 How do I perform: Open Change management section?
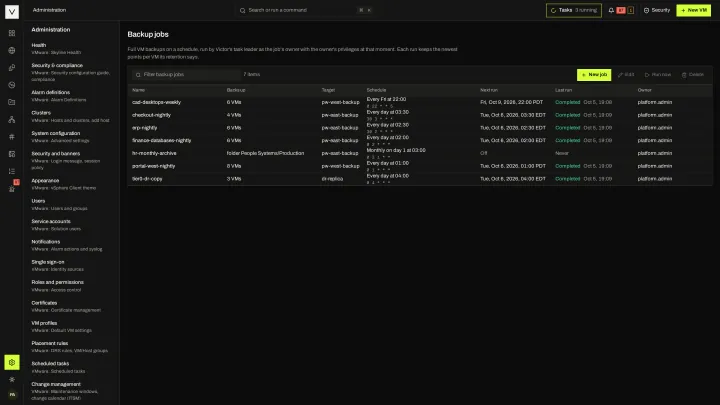tap(71, 391)
